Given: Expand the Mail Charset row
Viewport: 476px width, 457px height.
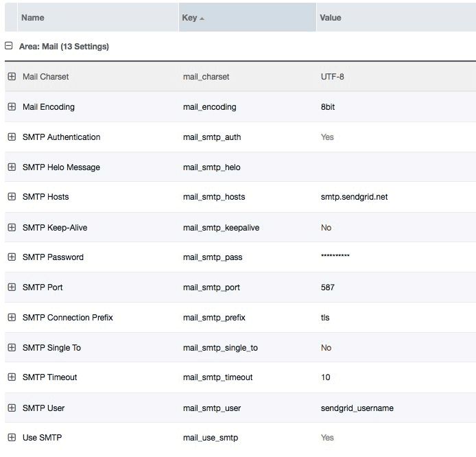Looking at the screenshot, I should (x=12, y=77).
